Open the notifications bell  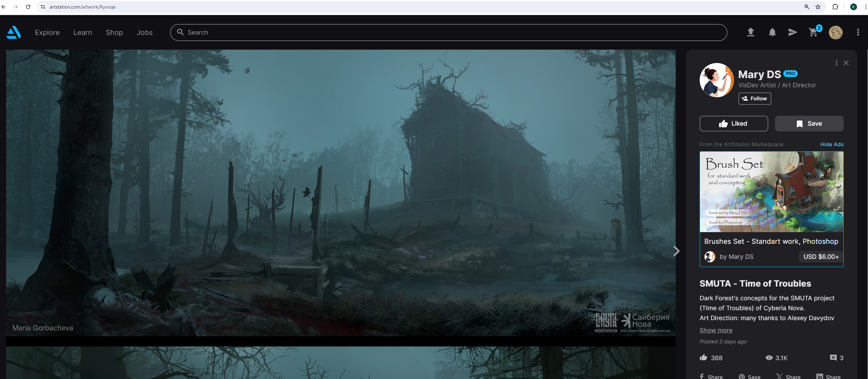772,33
